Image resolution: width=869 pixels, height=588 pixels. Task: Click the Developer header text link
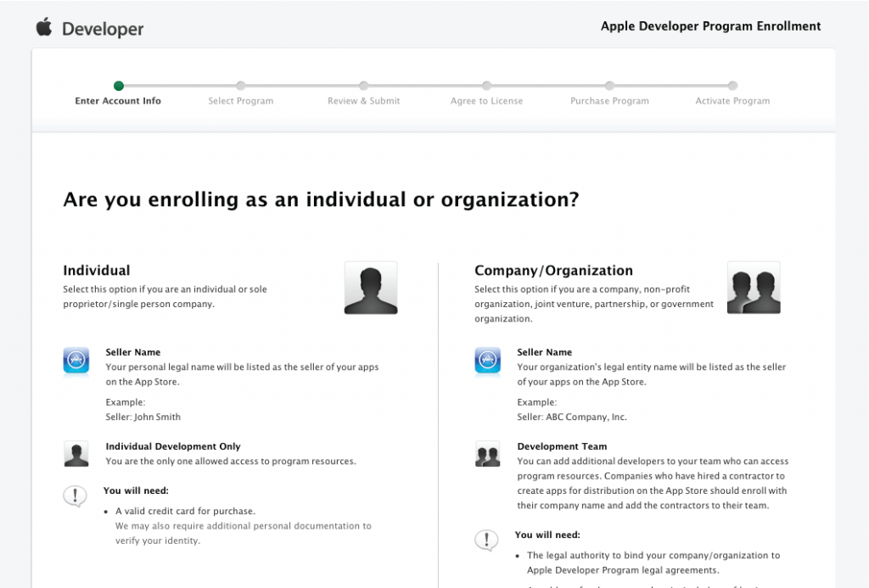point(103,29)
